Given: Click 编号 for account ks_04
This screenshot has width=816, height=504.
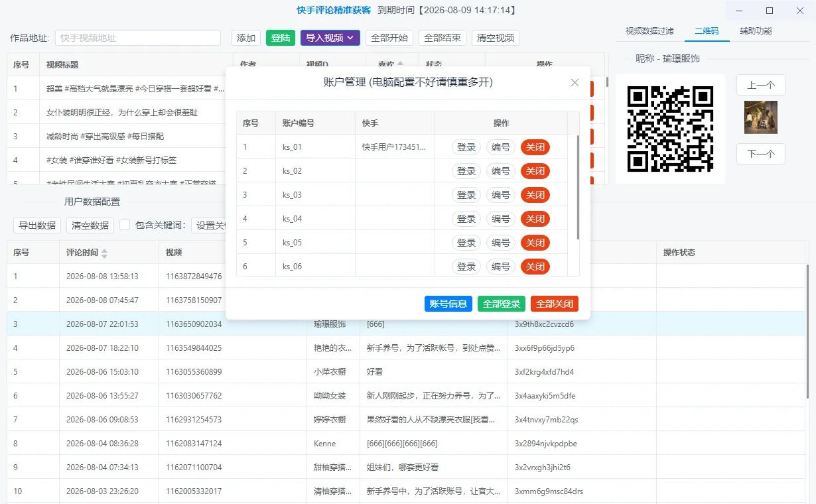Looking at the screenshot, I should (x=501, y=219).
